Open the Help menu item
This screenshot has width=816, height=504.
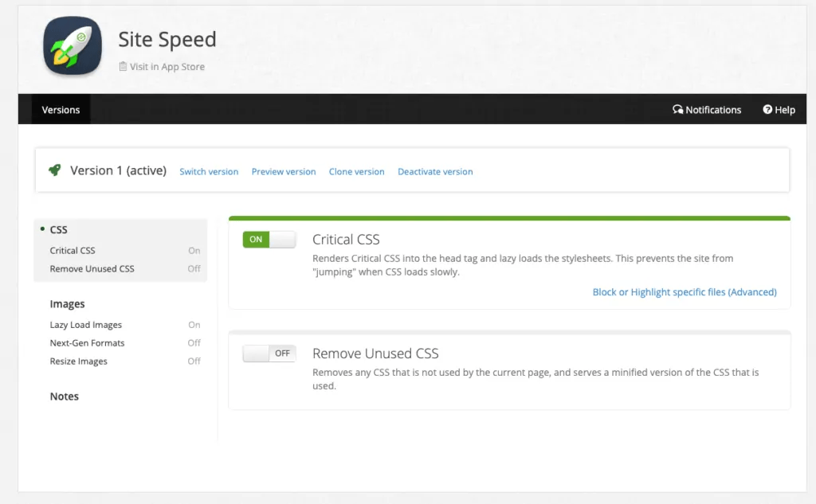point(779,109)
